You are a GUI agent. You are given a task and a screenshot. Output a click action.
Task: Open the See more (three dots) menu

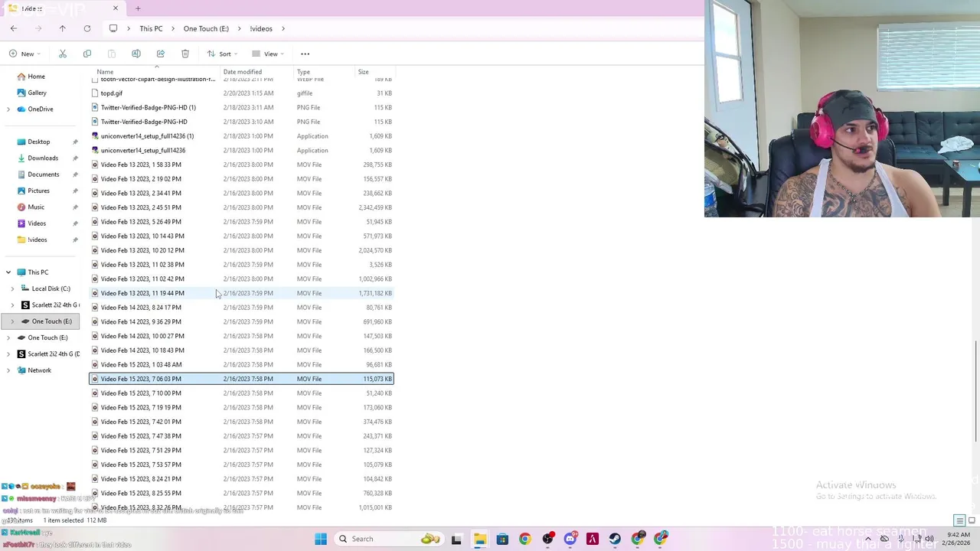point(305,54)
